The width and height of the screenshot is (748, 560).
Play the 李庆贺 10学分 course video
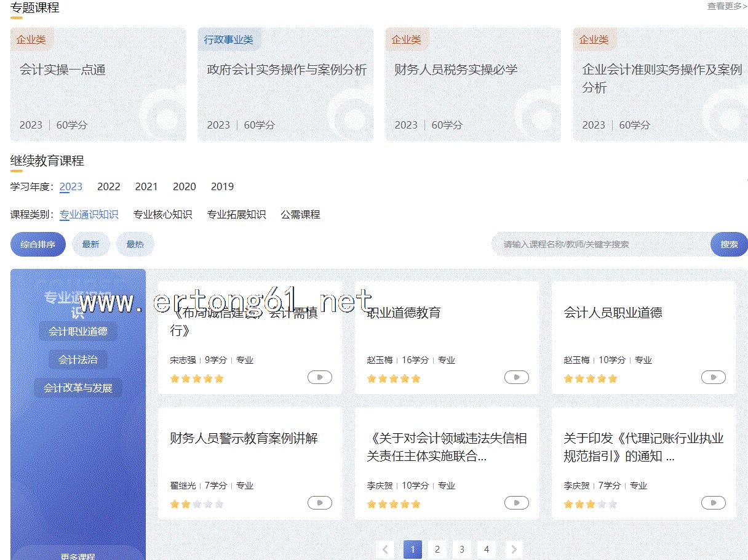[516, 503]
